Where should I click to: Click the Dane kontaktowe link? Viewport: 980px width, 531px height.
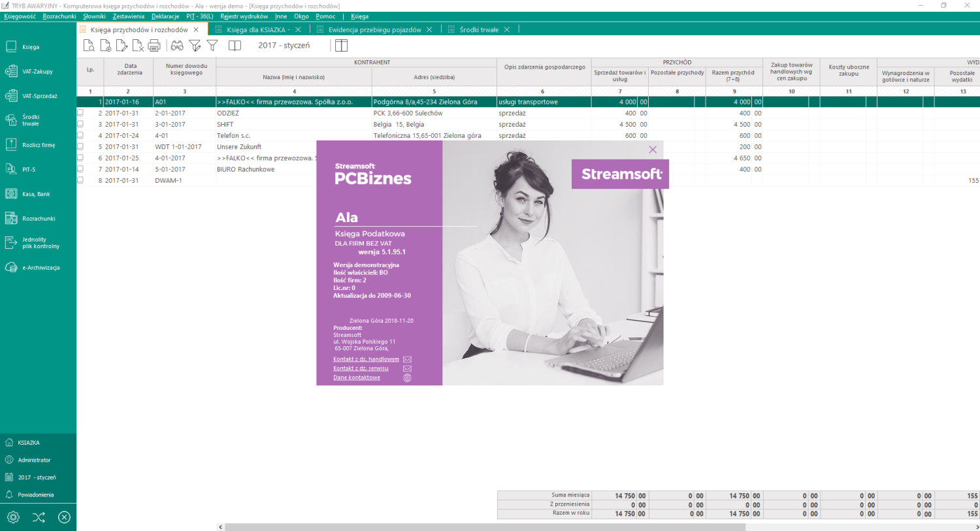point(357,378)
